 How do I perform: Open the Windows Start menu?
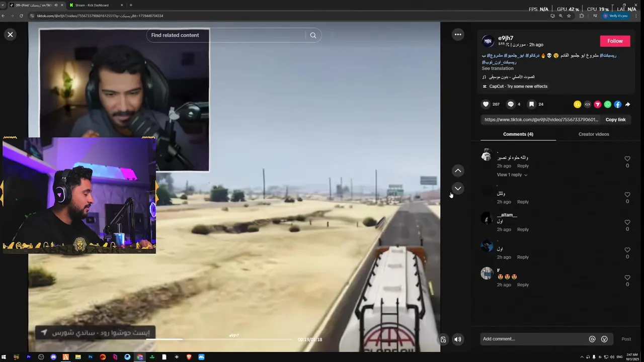point(5,357)
